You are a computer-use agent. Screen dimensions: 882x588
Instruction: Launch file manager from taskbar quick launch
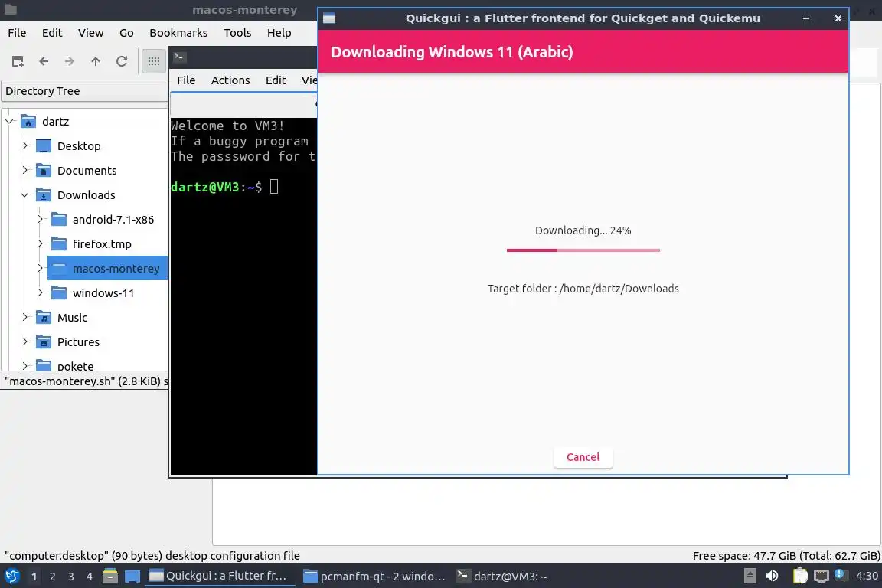coord(110,577)
